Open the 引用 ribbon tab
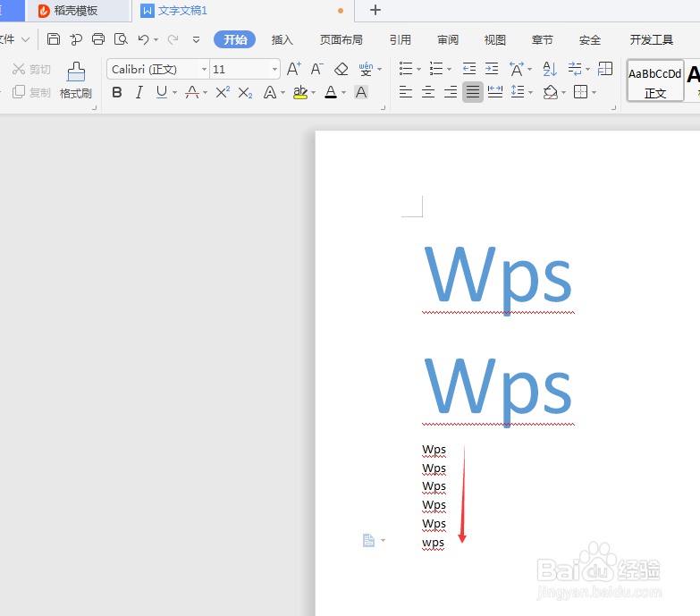Viewport: 700px width, 616px height. (400, 39)
